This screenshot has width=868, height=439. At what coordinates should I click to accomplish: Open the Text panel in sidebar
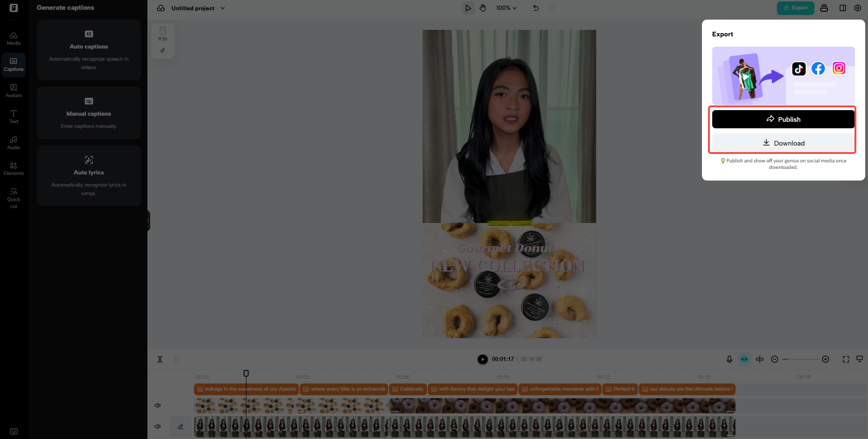tap(14, 117)
